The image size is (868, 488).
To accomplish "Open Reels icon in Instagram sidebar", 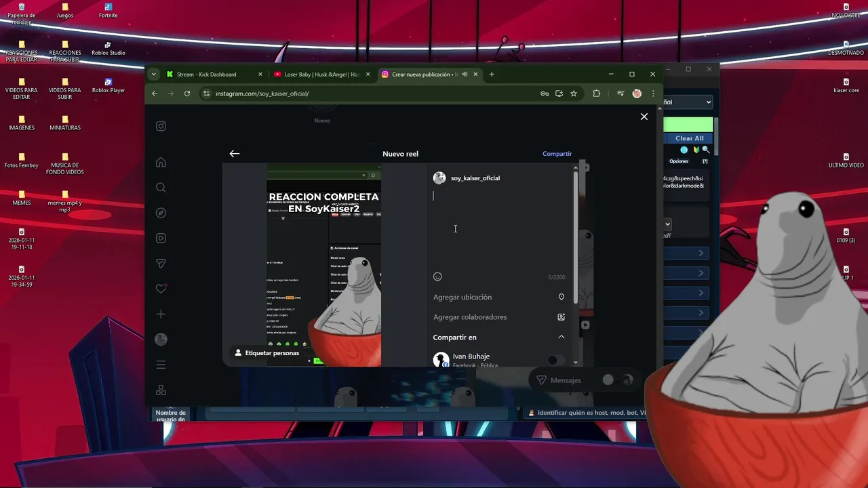I will pyautogui.click(x=161, y=238).
